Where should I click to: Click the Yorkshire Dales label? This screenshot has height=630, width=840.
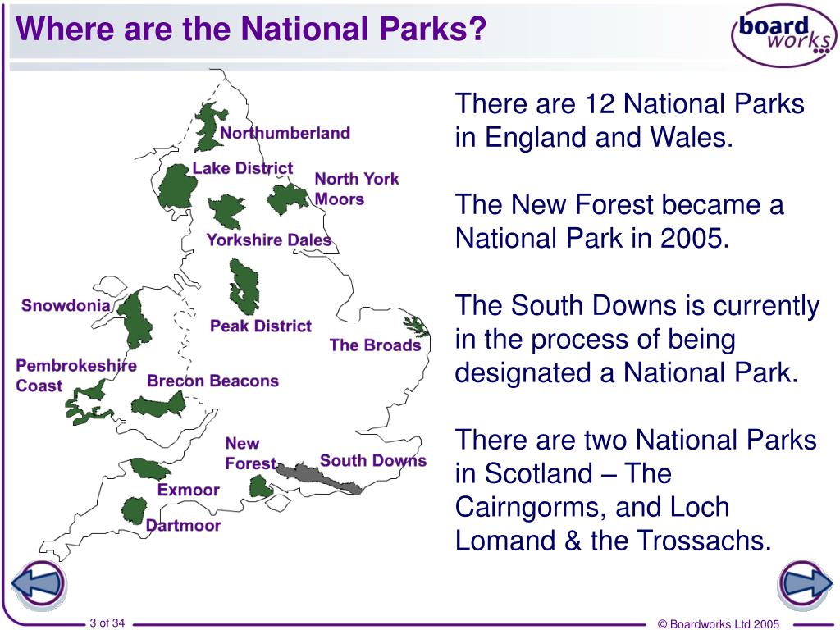coord(269,240)
